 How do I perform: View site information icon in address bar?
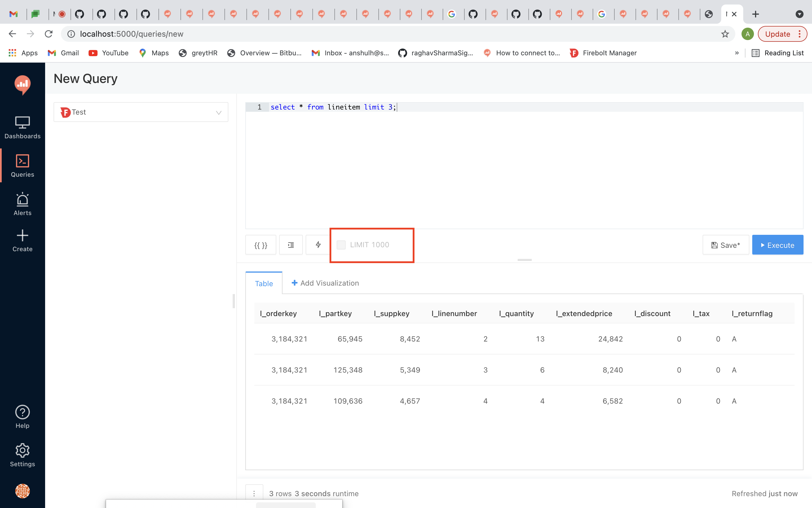(71, 34)
